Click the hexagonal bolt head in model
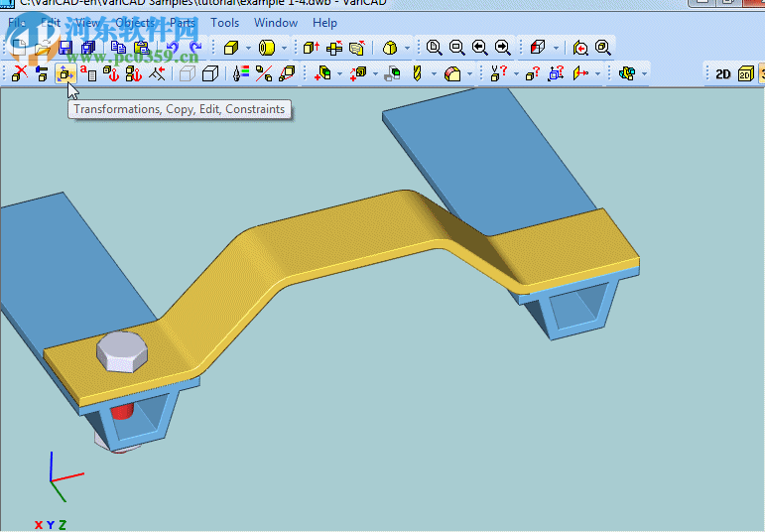Screen dimensions: 765x532 tap(122, 352)
